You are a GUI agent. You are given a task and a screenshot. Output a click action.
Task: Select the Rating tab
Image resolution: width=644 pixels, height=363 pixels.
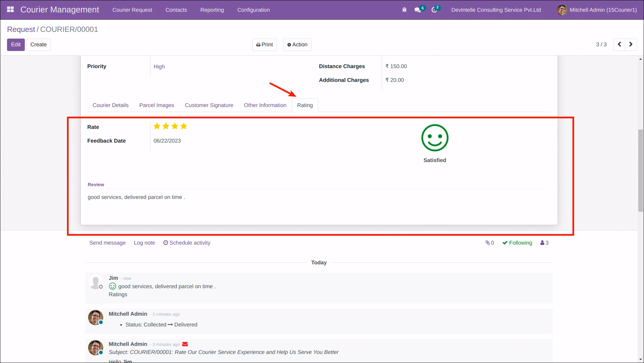[305, 105]
